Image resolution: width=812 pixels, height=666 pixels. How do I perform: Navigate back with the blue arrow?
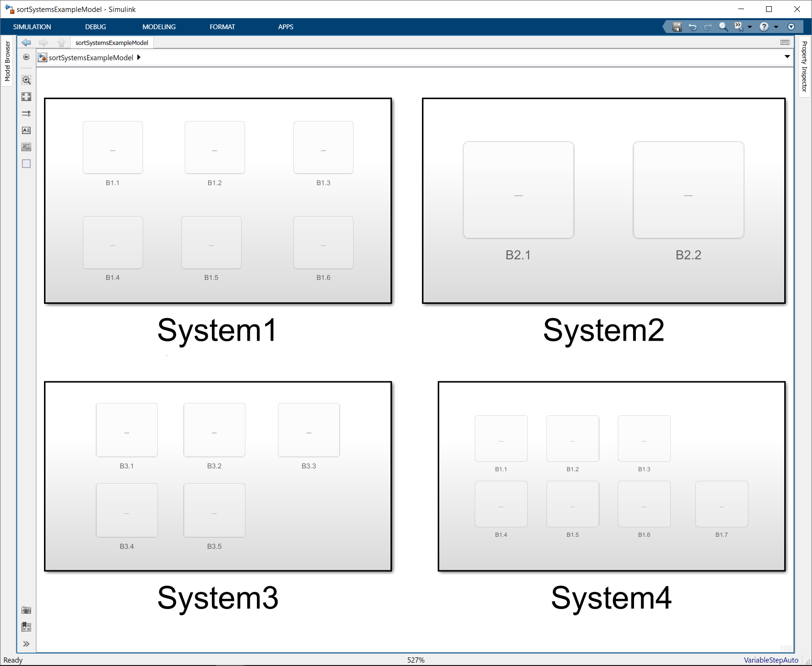[26, 43]
